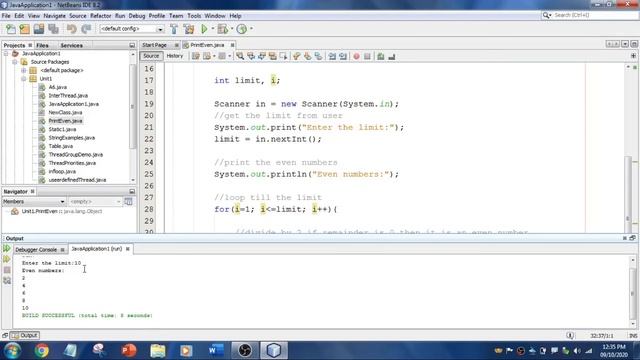This screenshot has height=360, width=640.
Task: Click the Windows Start button
Action: click(13, 351)
